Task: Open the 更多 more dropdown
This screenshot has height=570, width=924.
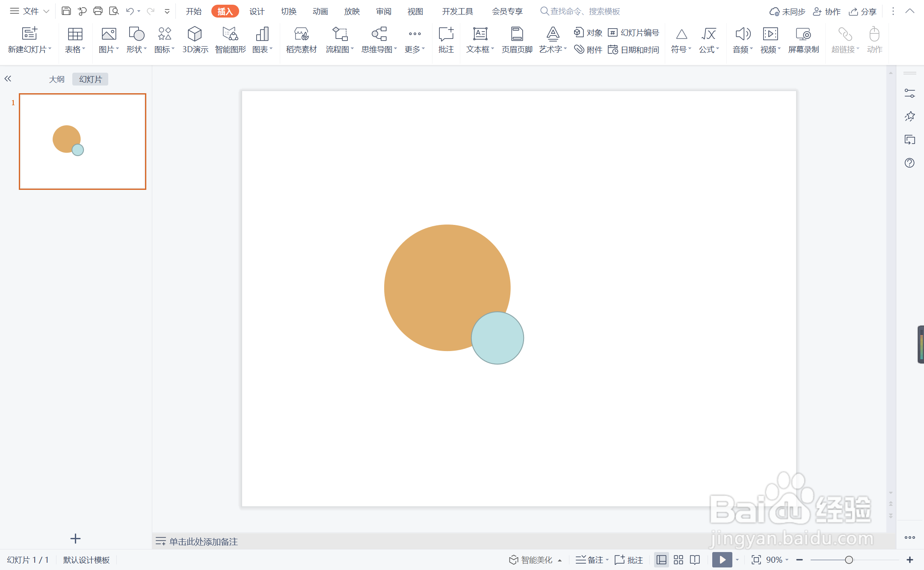Action: point(415,40)
